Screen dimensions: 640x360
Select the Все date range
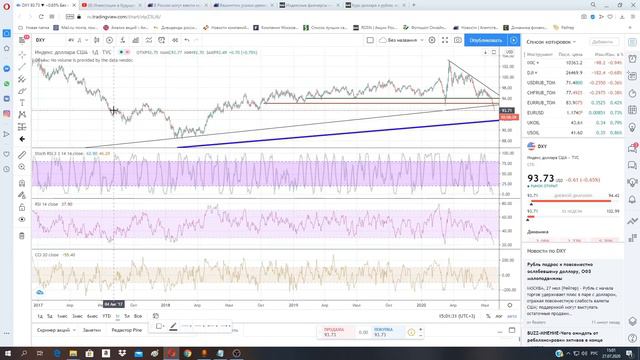(138, 316)
